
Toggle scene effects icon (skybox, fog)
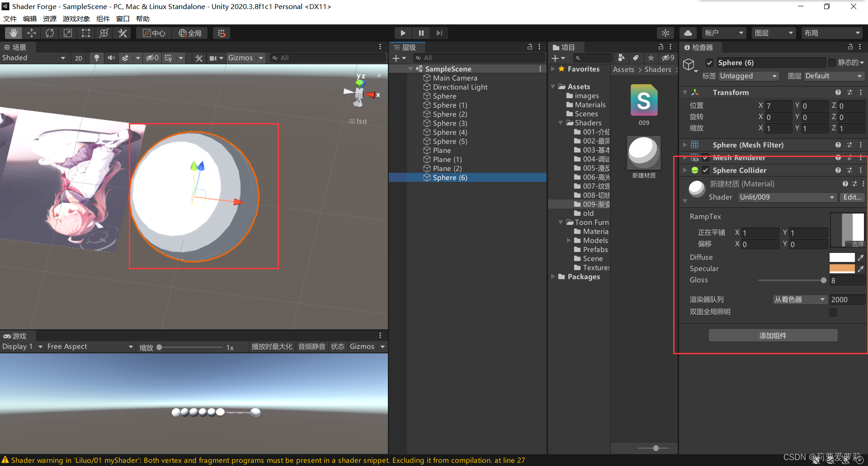click(125, 58)
